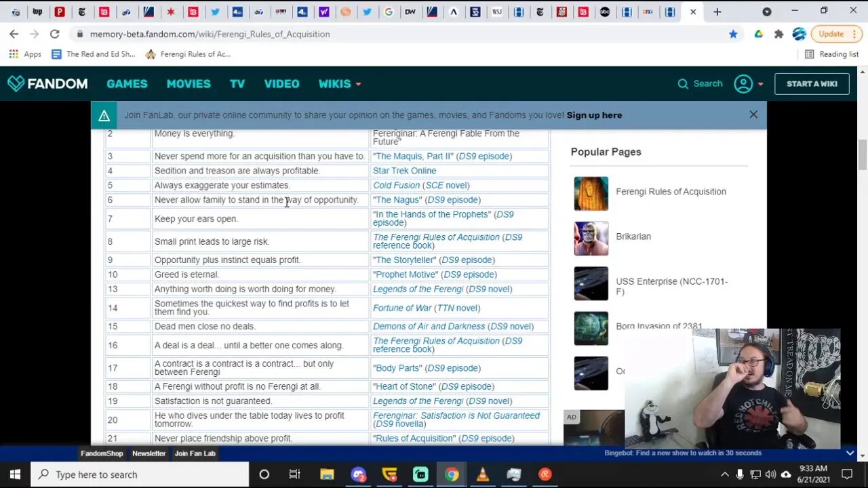Screen dimensions: 868x488
Task: Click the Windows search box
Action: (140, 474)
